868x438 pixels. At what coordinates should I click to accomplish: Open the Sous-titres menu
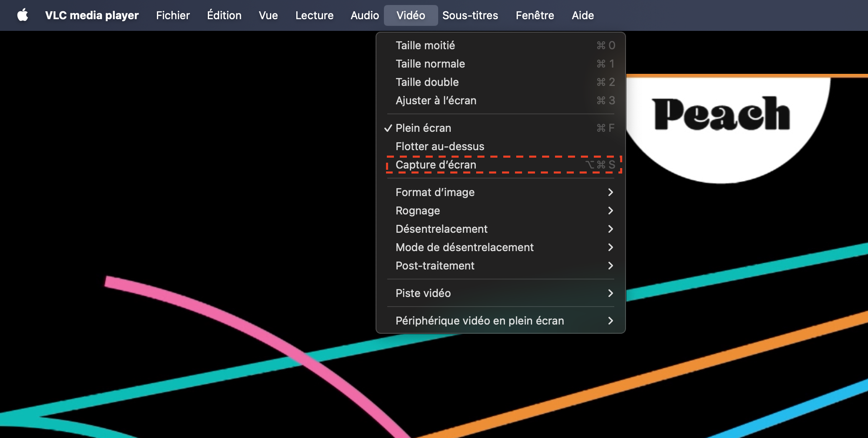470,15
